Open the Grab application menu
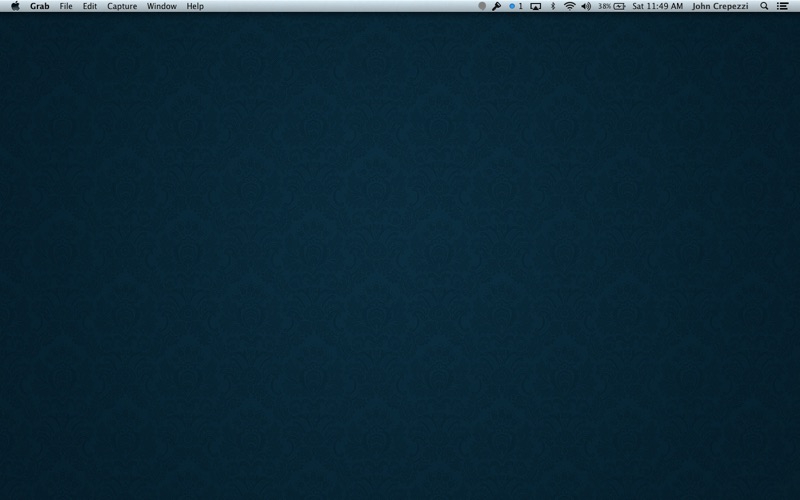 [39, 6]
